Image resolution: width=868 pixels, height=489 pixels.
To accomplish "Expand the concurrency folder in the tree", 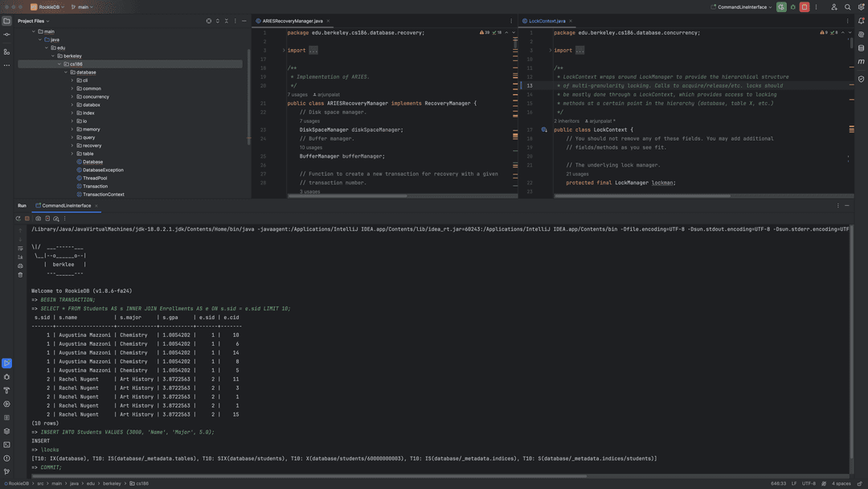I will [x=72, y=97].
